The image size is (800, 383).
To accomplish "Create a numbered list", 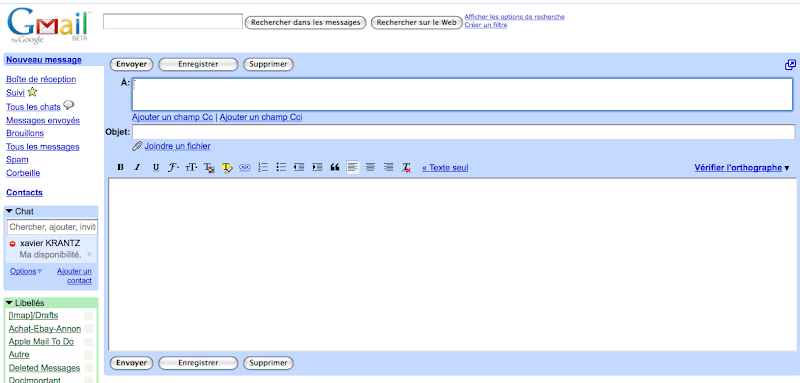I will (263, 167).
